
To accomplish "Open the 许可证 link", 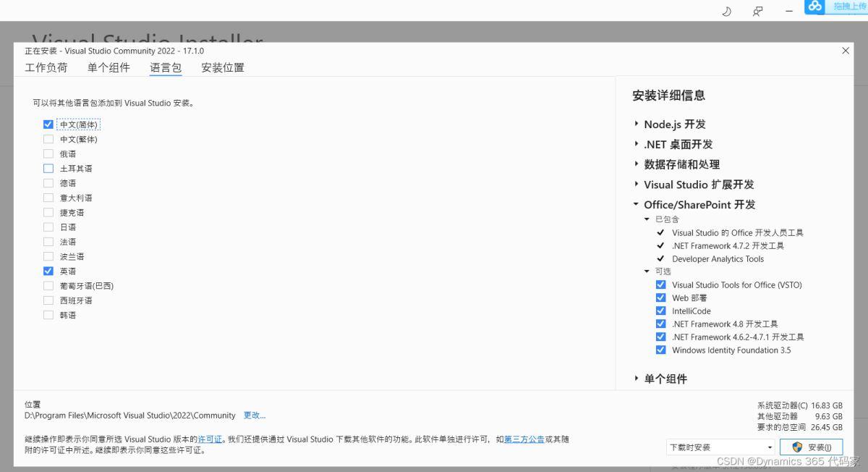I will pyautogui.click(x=210, y=439).
